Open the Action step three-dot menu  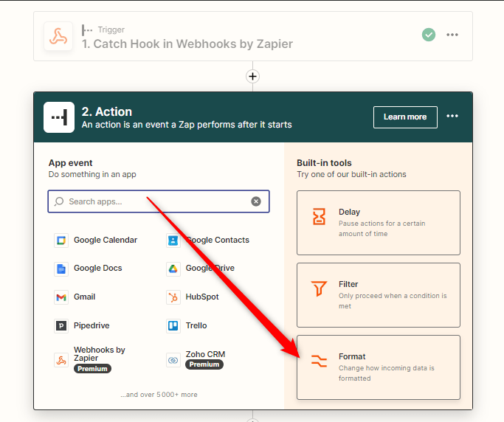click(452, 116)
